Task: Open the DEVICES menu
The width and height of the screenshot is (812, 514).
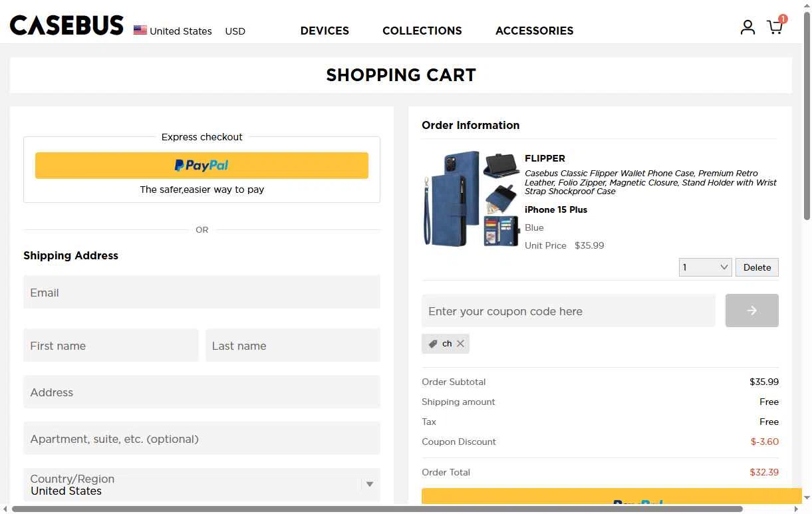Action: (325, 31)
